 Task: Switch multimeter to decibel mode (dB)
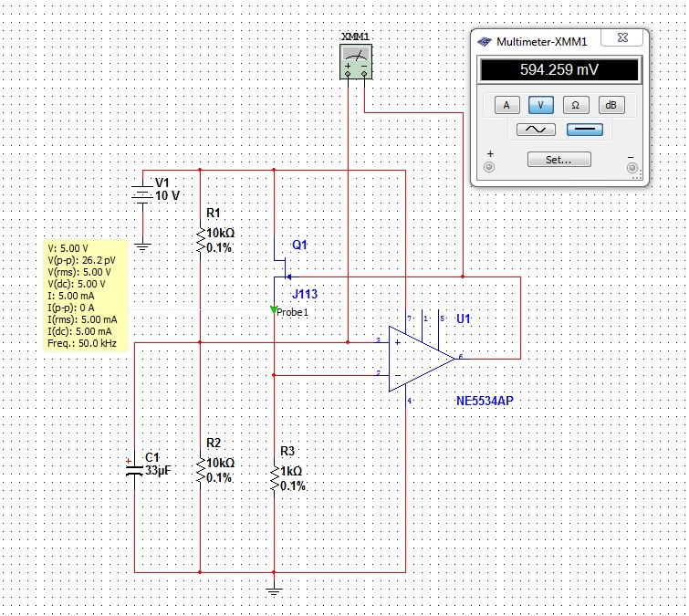tap(611, 105)
